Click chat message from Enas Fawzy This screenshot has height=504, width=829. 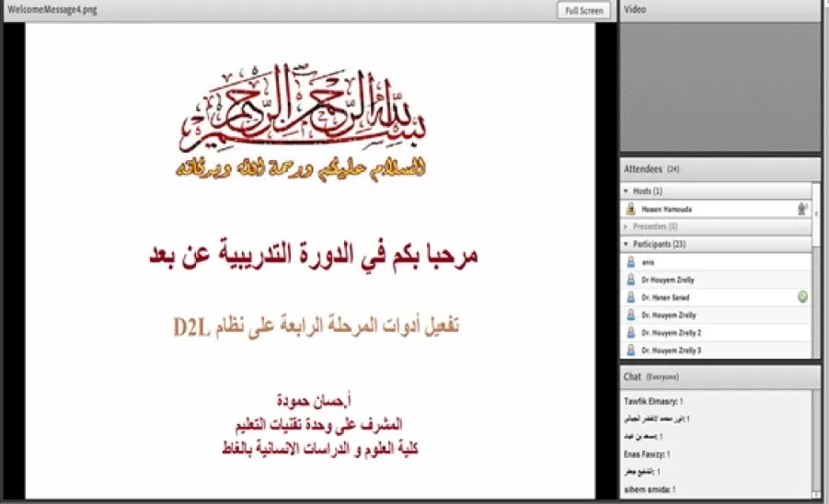click(647, 454)
